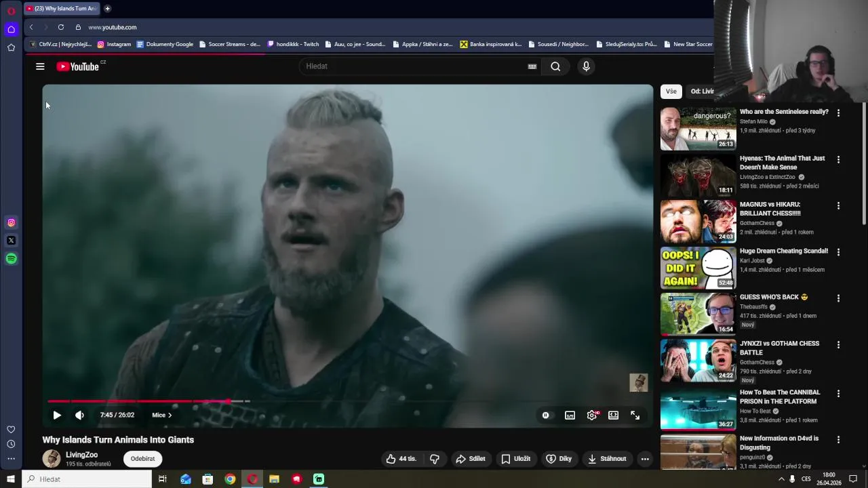Open options for CANNIBAL PRISON video
868x488 pixels.
coord(838,393)
